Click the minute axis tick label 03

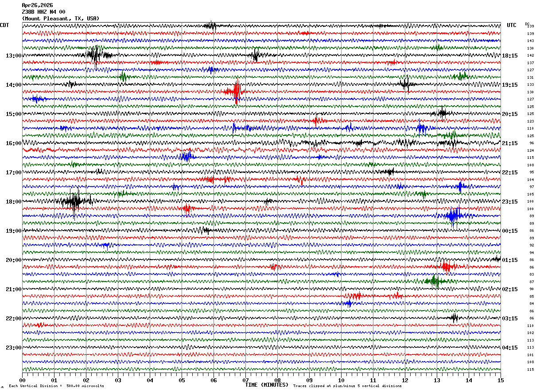click(118, 380)
